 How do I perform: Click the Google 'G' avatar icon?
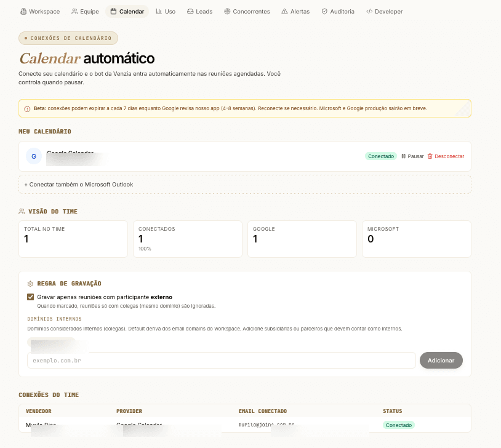[x=34, y=156]
